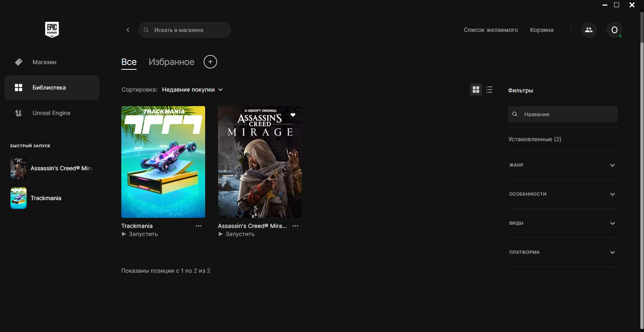Click the play triangle under Trackmania
This screenshot has height=332, width=644.
[124, 234]
